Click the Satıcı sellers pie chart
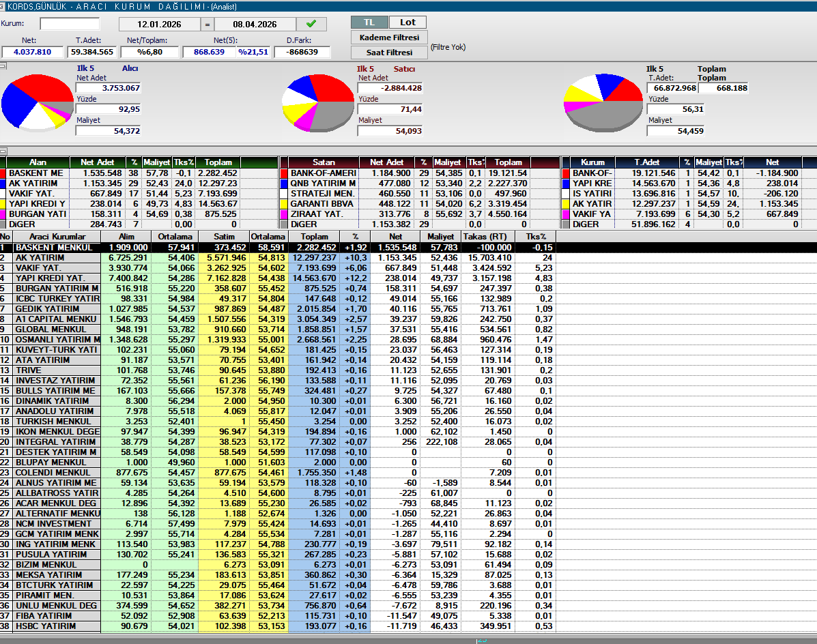This screenshot has height=644, width=817. tap(318, 102)
